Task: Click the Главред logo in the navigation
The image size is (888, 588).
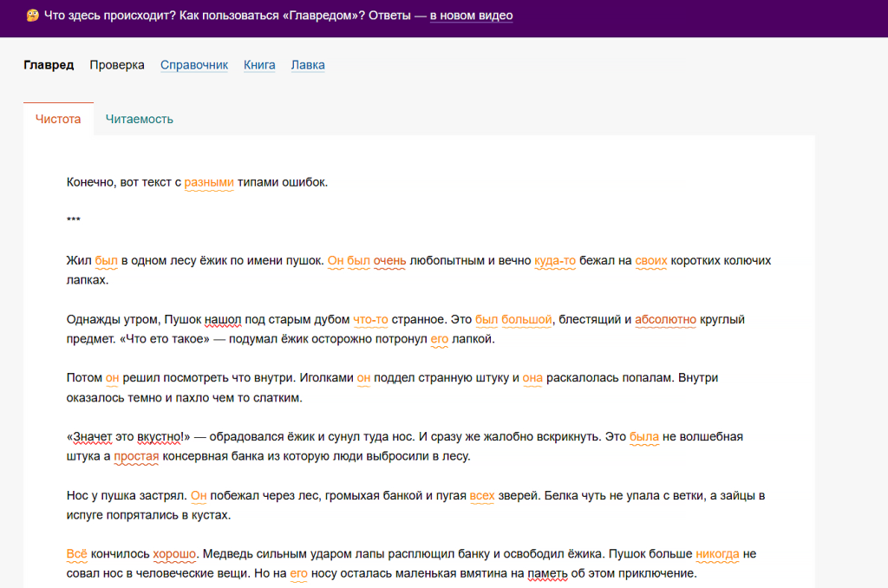Action: coord(49,65)
